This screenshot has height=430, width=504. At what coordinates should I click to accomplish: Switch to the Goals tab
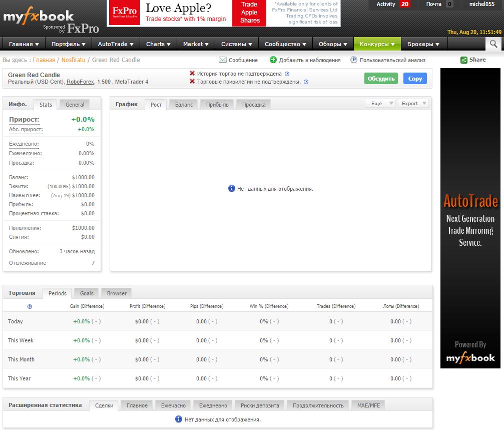click(x=87, y=293)
